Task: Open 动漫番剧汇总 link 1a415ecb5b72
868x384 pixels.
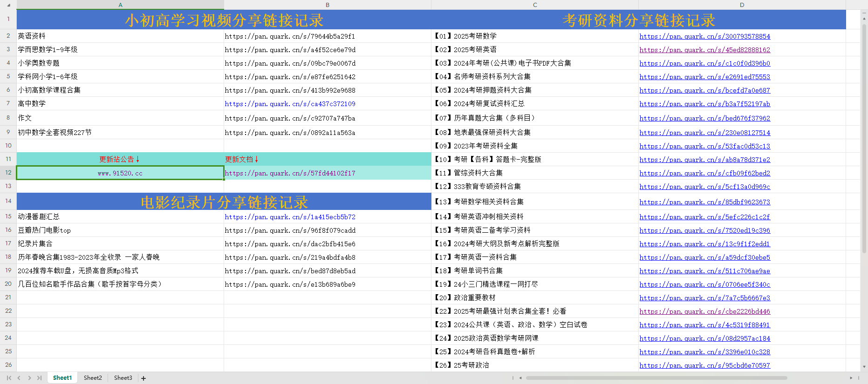Action: coord(290,217)
